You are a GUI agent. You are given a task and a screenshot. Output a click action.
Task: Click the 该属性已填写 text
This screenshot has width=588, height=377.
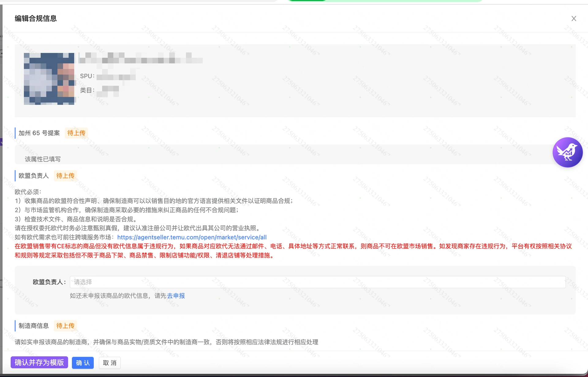pyautogui.click(x=43, y=159)
